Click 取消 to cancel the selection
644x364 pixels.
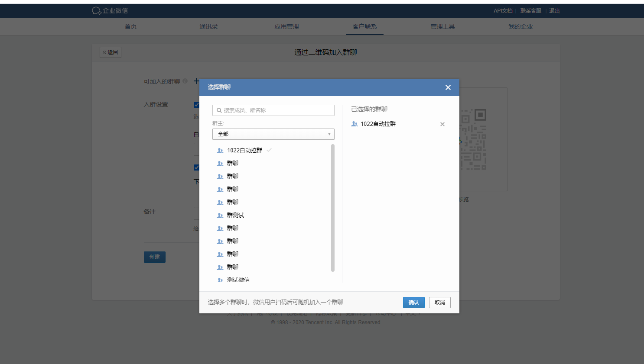[439, 303]
